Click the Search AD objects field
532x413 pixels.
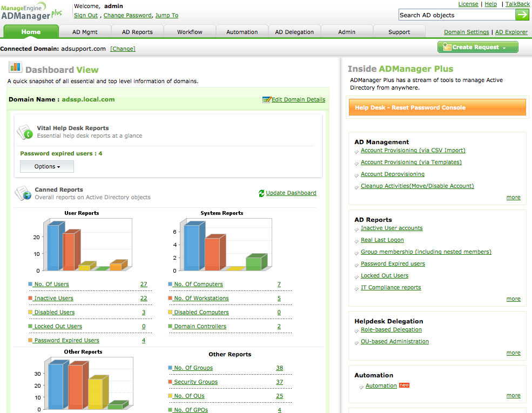pos(457,15)
